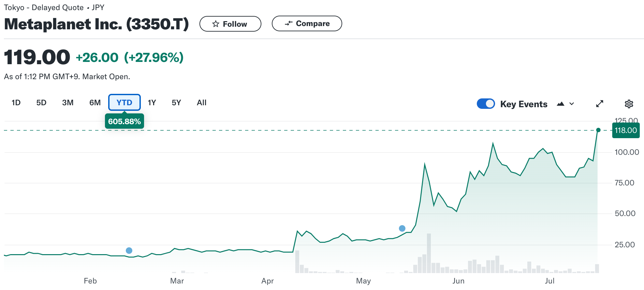This screenshot has width=644, height=290.
Task: Click the YTD range tab
Action: (x=124, y=103)
